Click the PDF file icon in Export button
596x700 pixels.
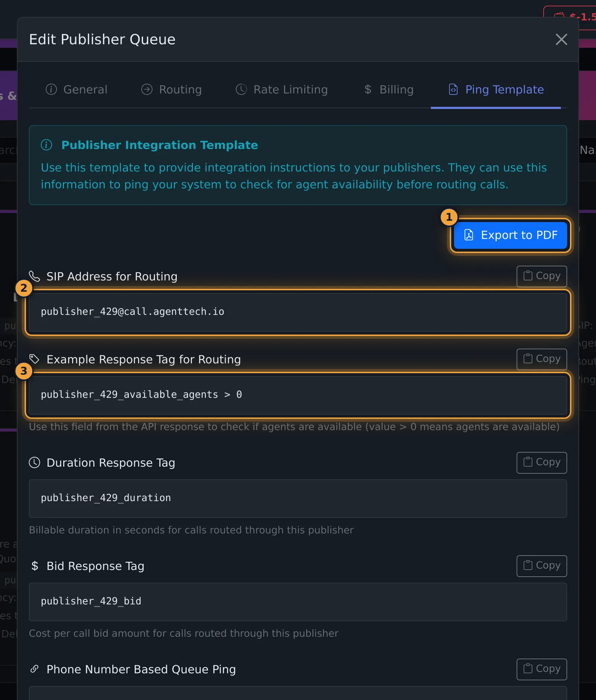pyautogui.click(x=469, y=235)
